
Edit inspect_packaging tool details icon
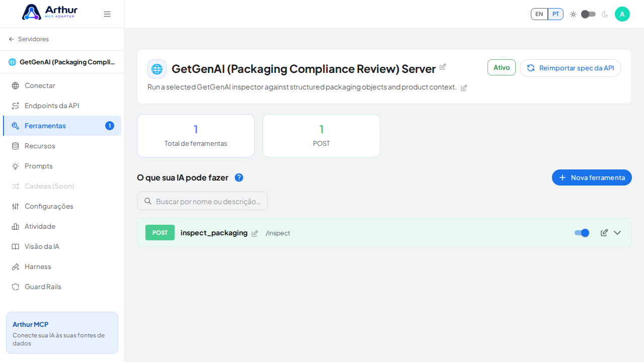(604, 233)
